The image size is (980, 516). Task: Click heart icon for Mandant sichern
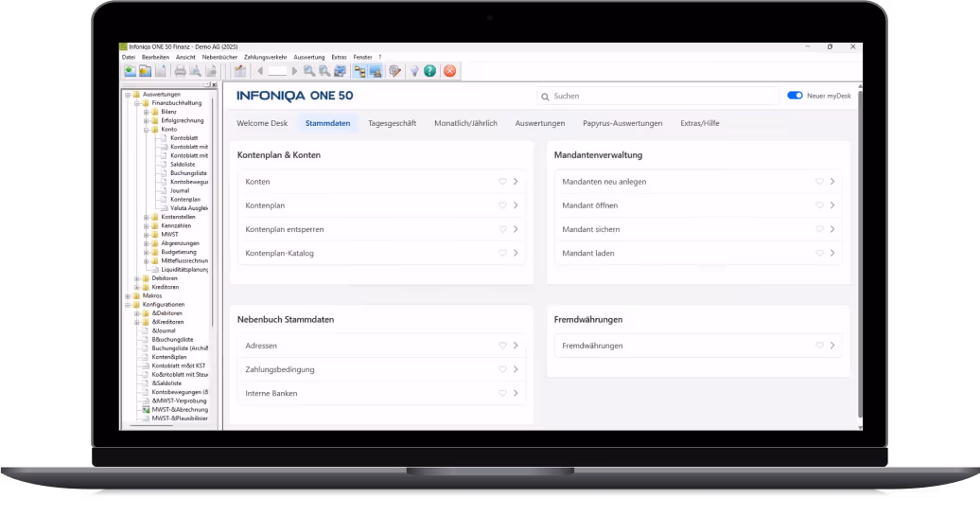[x=819, y=229]
